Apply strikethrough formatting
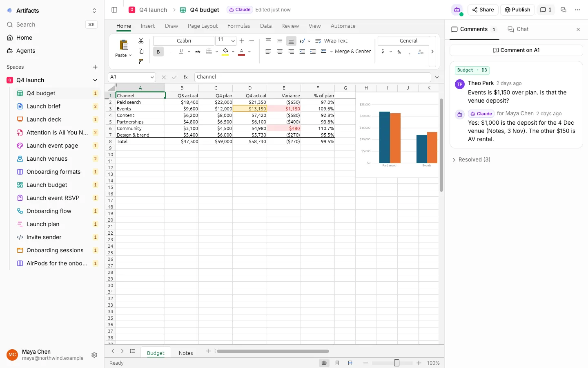 [198, 52]
